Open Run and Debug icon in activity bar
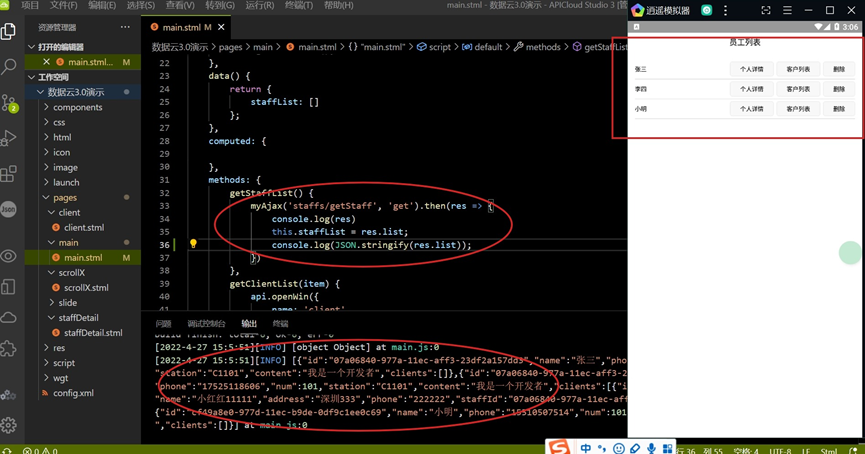The width and height of the screenshot is (865, 454). [x=8, y=138]
